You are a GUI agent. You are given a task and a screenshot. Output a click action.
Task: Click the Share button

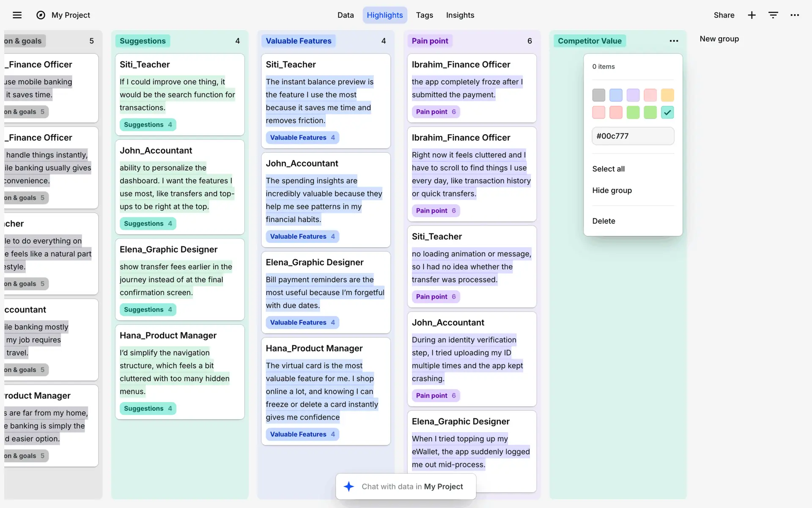724,15
